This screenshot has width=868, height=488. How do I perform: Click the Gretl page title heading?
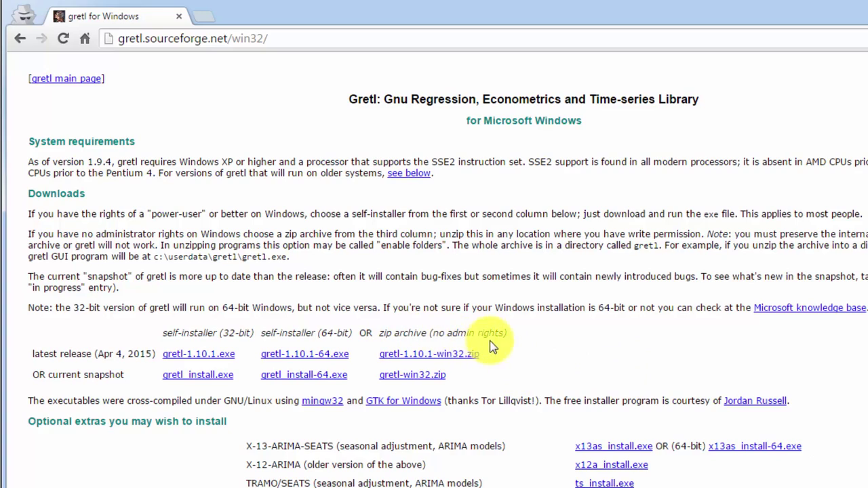pos(524,99)
